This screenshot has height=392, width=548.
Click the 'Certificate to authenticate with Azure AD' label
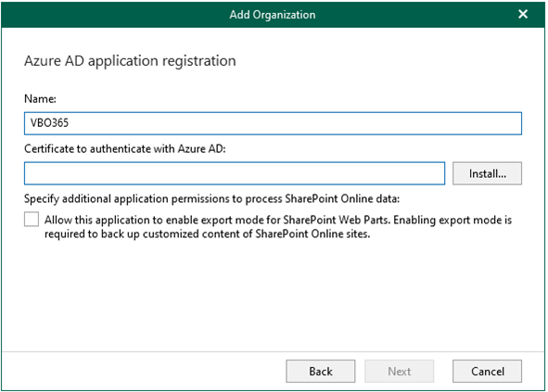[x=125, y=149]
